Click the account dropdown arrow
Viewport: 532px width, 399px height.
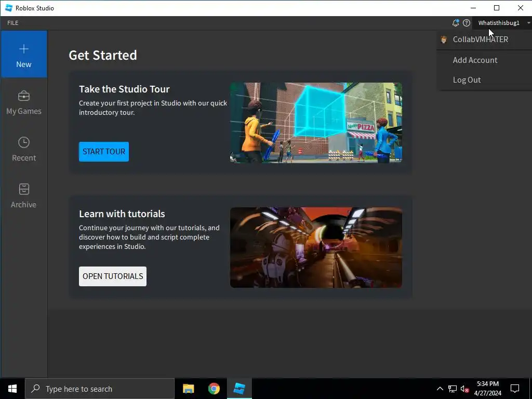[x=528, y=23]
